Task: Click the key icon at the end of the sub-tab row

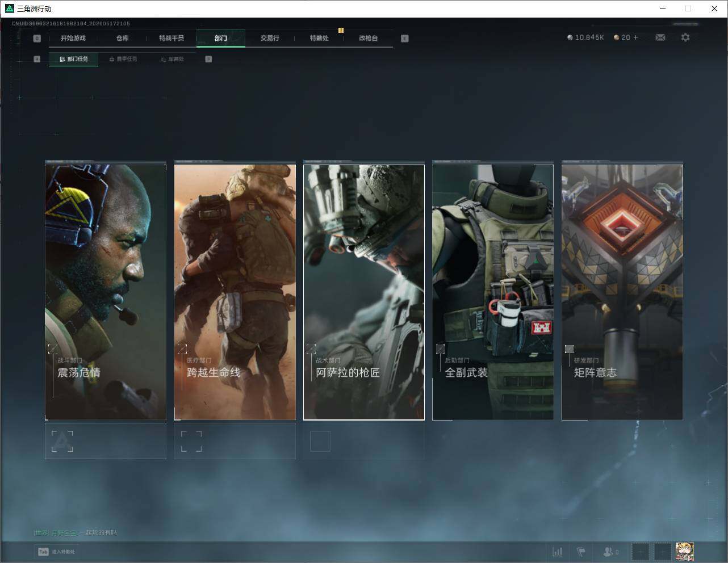Action: 208,59
